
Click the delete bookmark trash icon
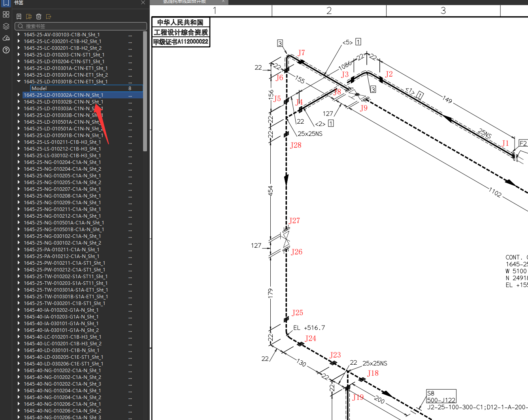(x=39, y=17)
